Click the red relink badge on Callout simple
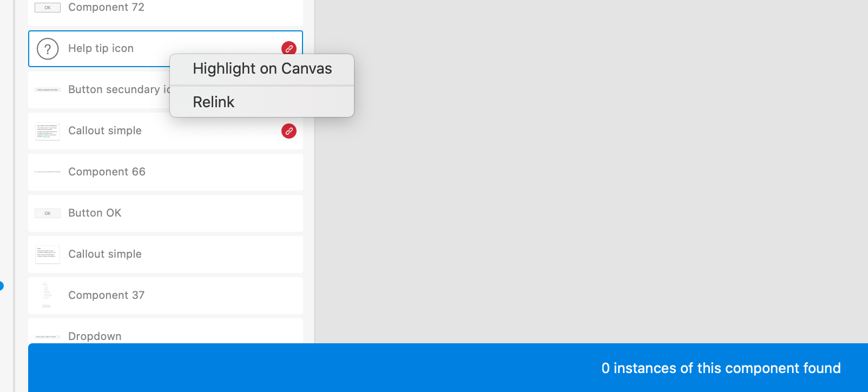868x392 pixels. tap(289, 132)
